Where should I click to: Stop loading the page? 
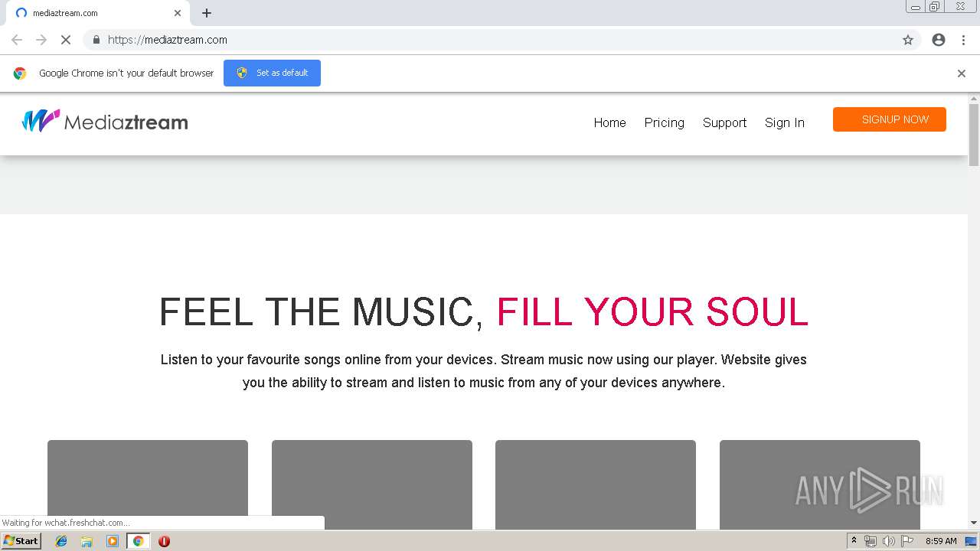click(66, 40)
